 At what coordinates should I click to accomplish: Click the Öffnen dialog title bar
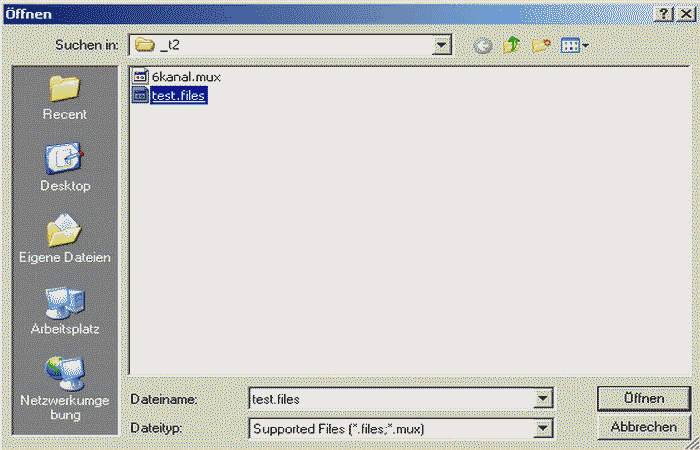tap(300, 13)
